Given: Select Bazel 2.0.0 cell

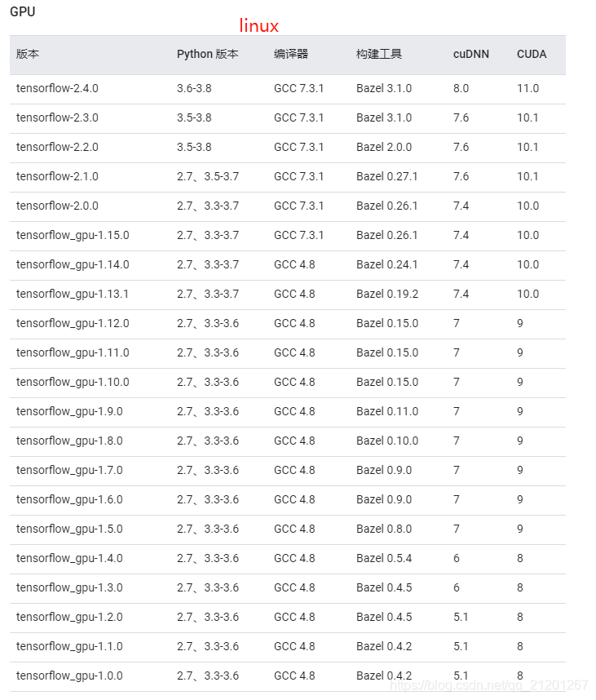Looking at the screenshot, I should [384, 148].
